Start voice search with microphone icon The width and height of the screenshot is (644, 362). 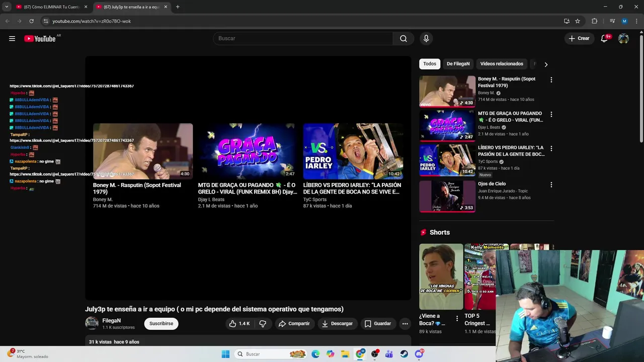pyautogui.click(x=426, y=39)
